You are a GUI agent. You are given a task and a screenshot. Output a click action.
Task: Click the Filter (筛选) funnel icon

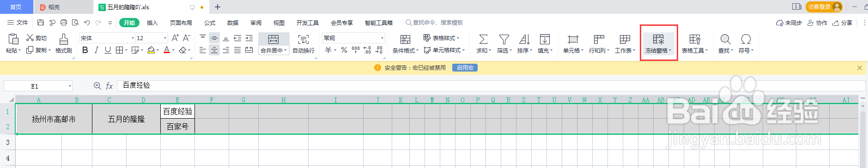pyautogui.click(x=504, y=39)
